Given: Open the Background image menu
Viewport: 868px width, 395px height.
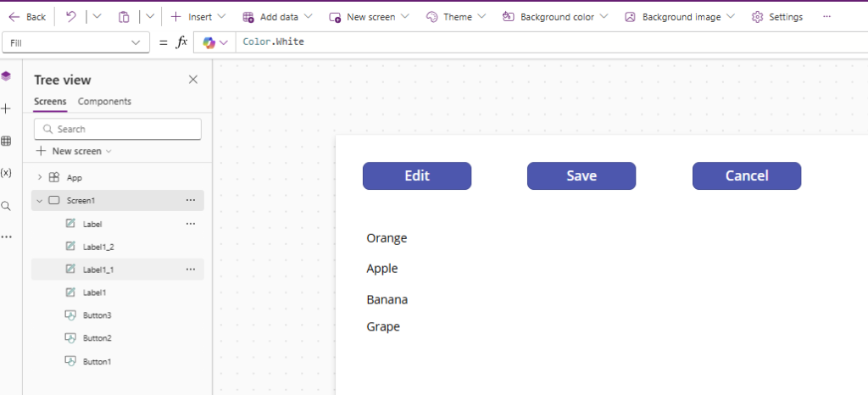Looking at the screenshot, I should (x=679, y=17).
